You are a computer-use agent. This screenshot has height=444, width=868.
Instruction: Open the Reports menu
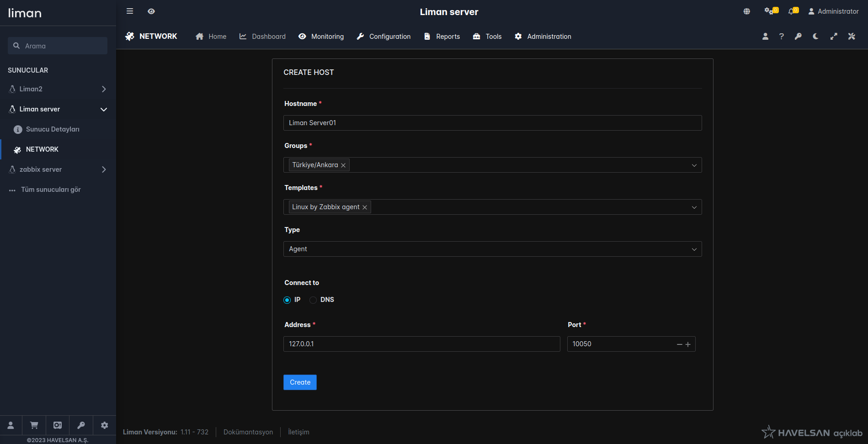tap(442, 37)
